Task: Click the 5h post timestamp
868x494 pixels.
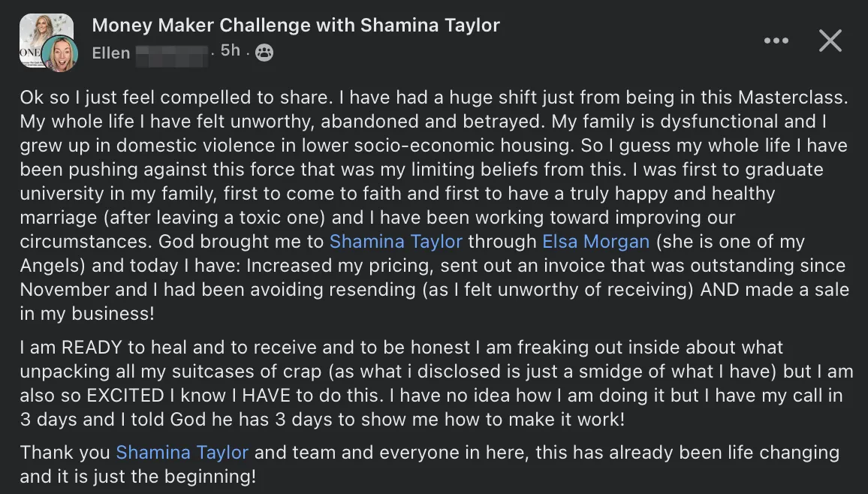Action: click(230, 51)
